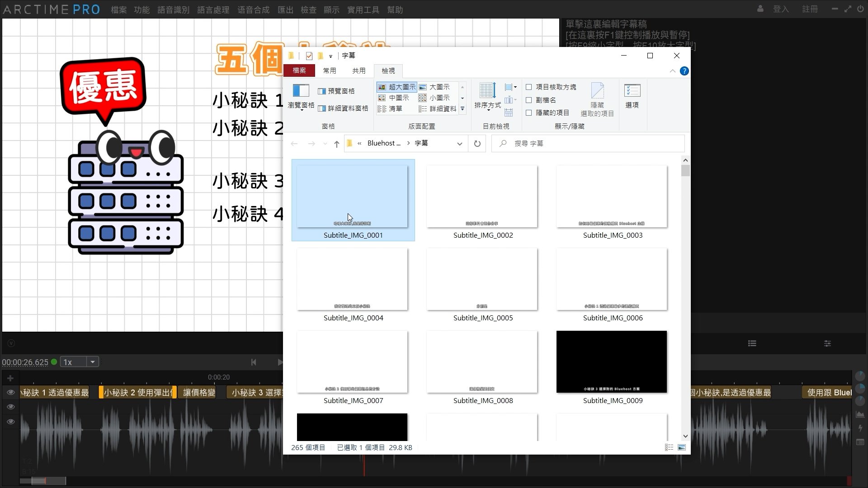Screen dimensions: 868x488
Task: Switch to 小圖示 small icons layout
Action: pyautogui.click(x=434, y=98)
